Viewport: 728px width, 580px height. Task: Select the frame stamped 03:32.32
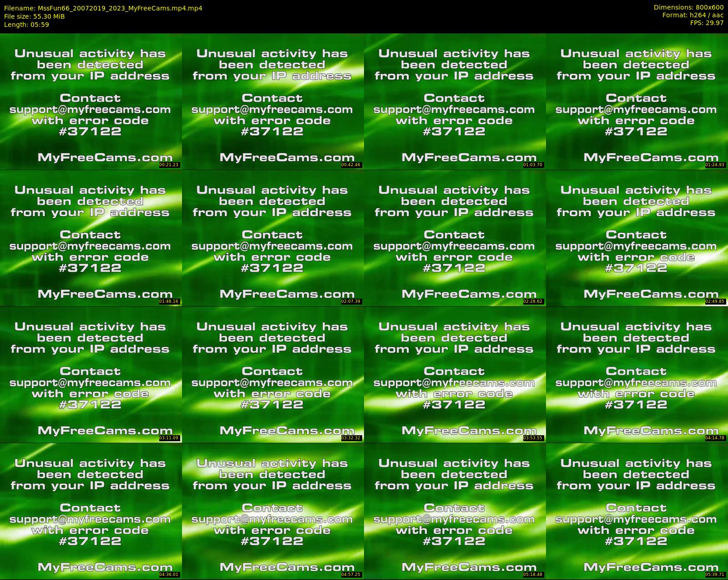[273, 374]
